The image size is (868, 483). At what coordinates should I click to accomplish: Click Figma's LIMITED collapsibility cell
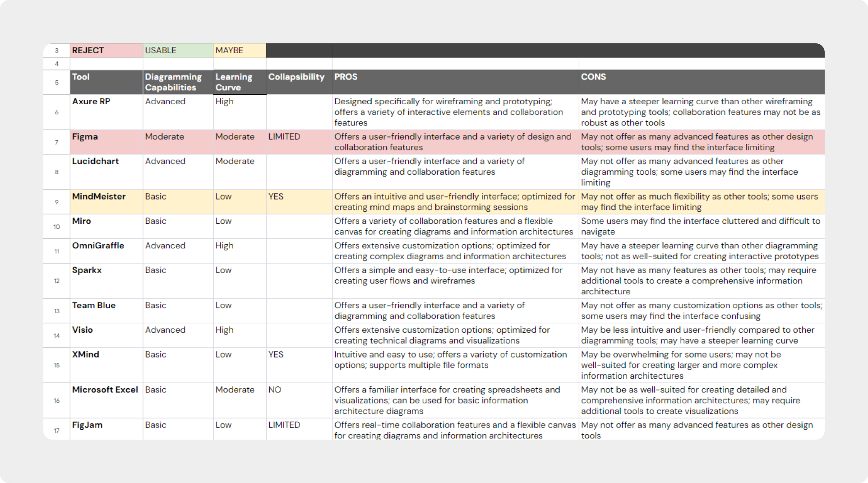(x=299, y=142)
